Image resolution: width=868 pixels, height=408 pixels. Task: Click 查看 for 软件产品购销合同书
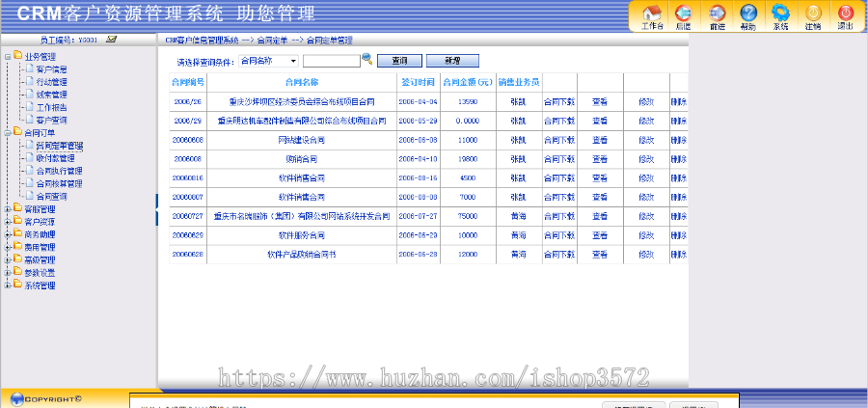(x=600, y=254)
